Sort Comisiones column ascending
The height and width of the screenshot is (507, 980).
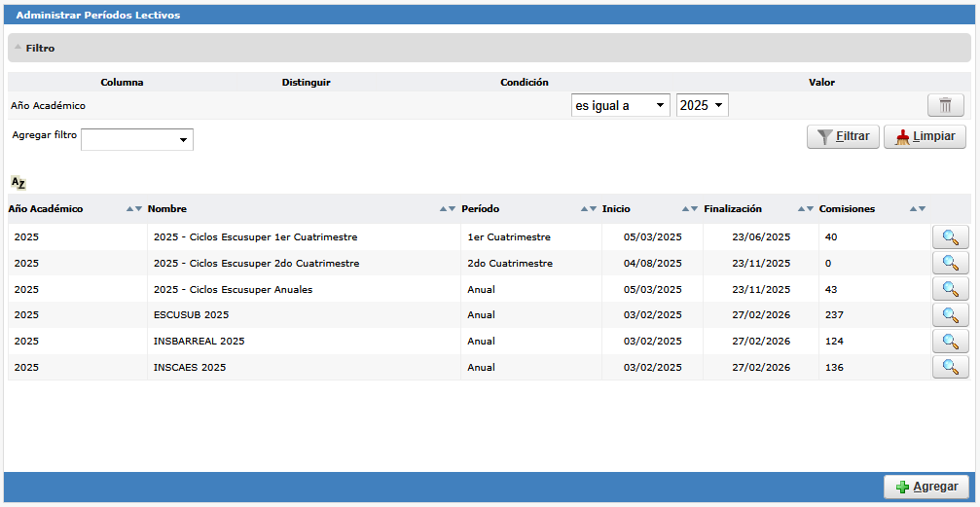point(913,209)
